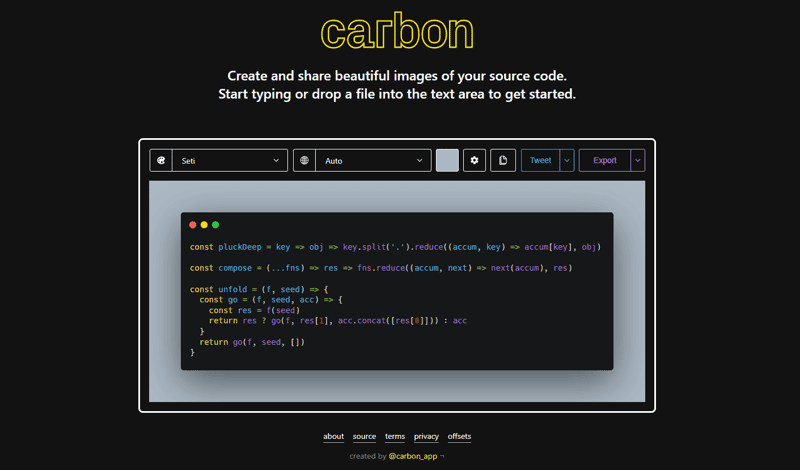Click the yellow window dot

click(x=204, y=225)
